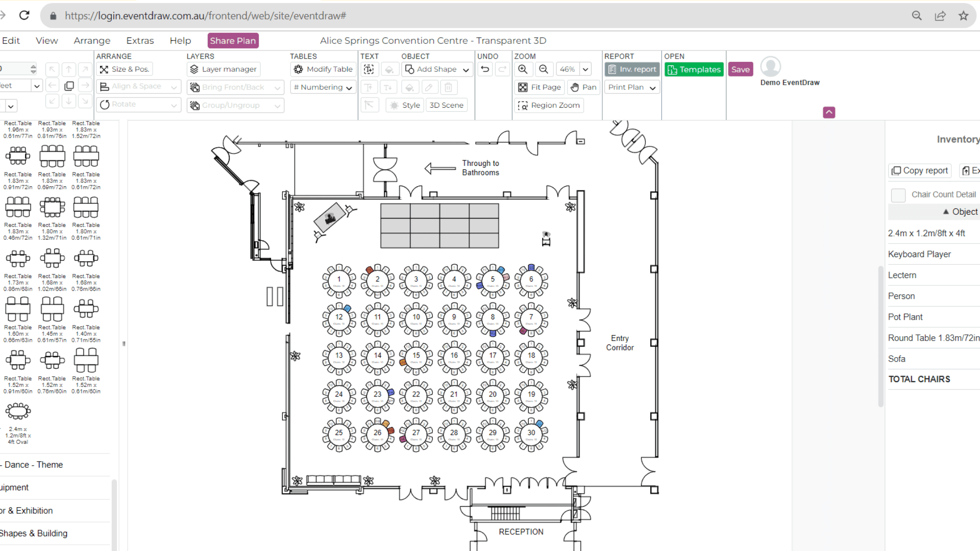The image size is (980, 551).
Task: Click the zoom out magnifier icon
Action: (544, 69)
